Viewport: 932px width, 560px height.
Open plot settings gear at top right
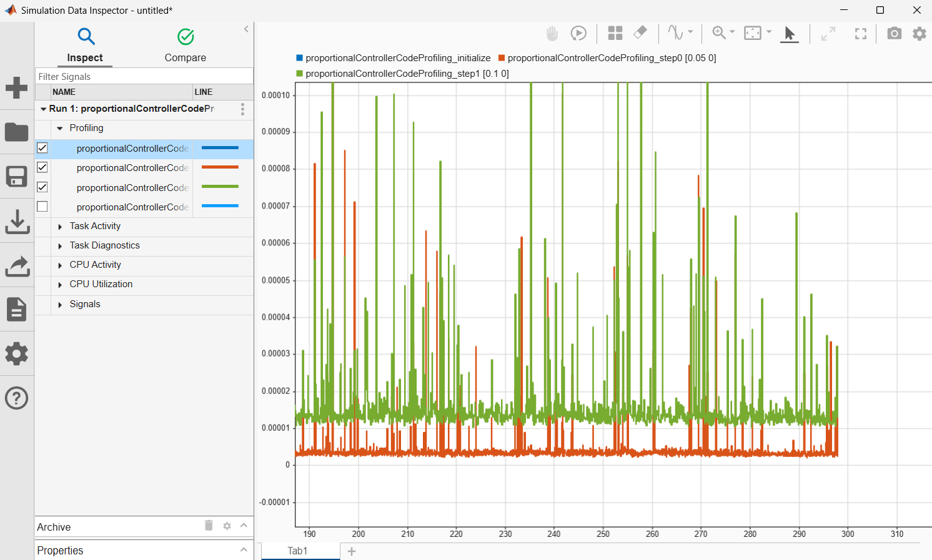(x=920, y=33)
